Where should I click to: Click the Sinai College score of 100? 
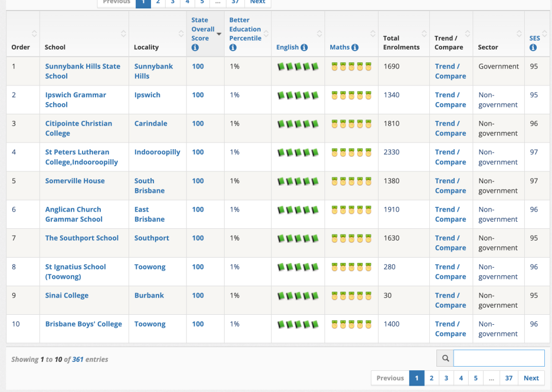coord(198,295)
